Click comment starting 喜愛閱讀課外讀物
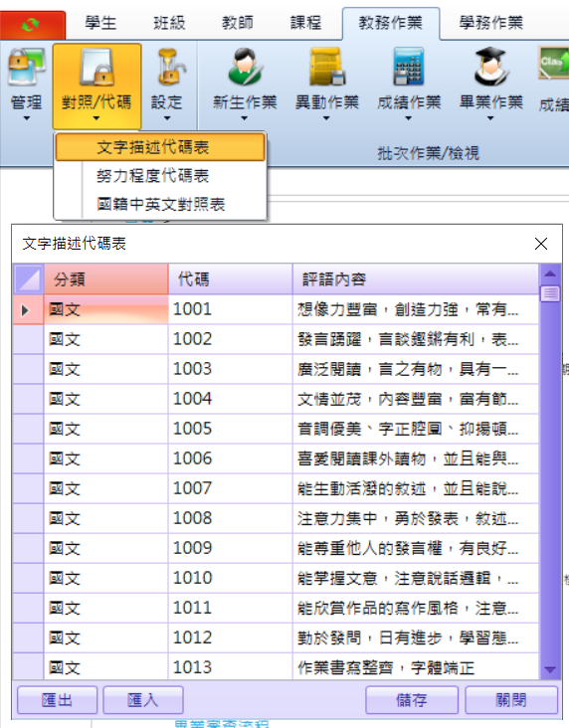The height and width of the screenshot is (728, 569). click(x=416, y=458)
